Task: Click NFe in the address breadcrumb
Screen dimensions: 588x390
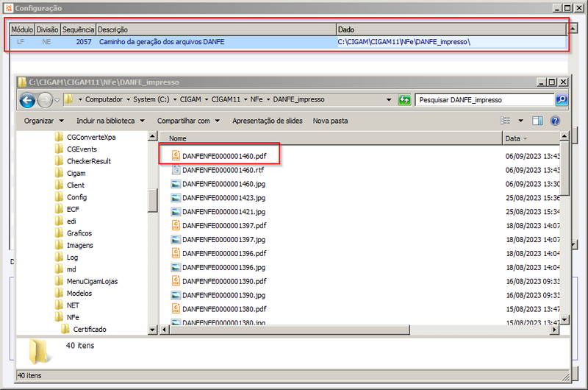Action: tap(257, 99)
